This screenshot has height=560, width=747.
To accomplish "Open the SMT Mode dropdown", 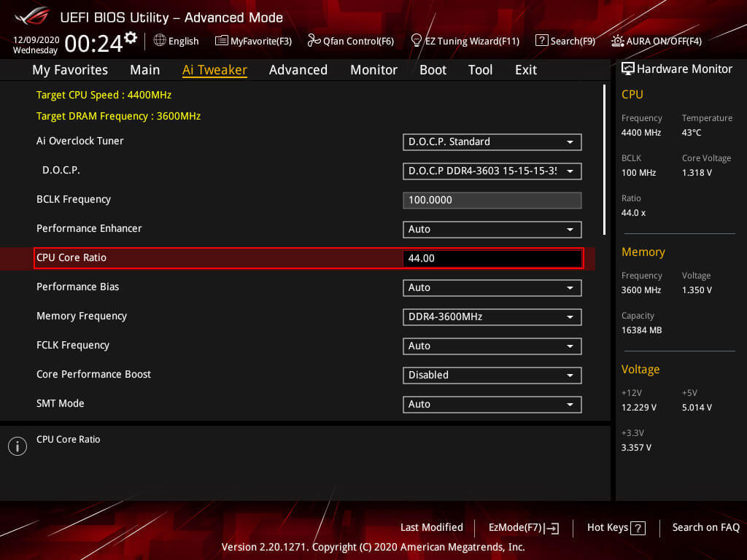I will 492,404.
